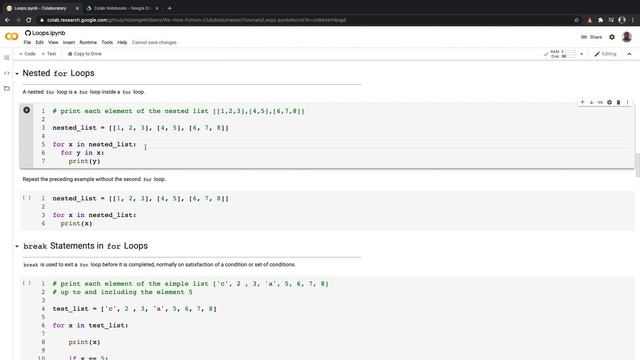Viewport: 640px width, 360px height.
Task: Delete cell trash icon
Action: [x=618, y=102]
